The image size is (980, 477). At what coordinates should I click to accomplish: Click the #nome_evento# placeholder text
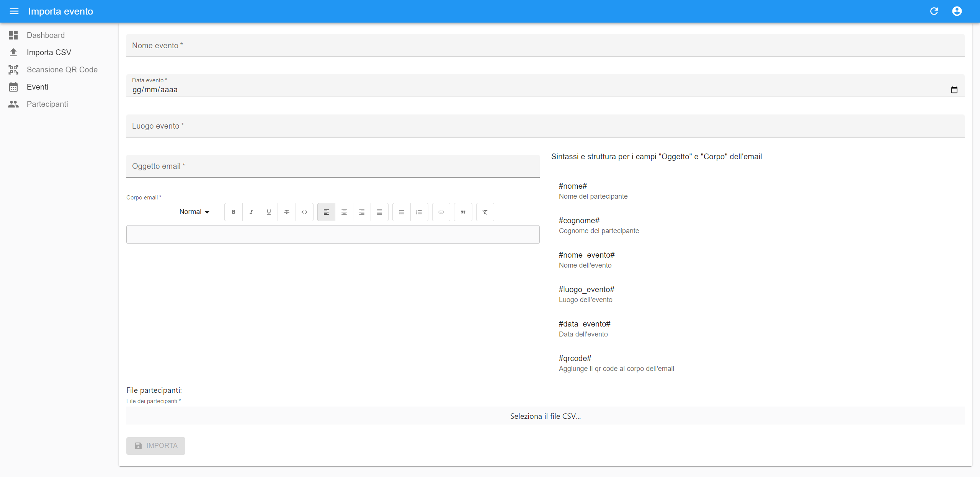[x=586, y=255]
